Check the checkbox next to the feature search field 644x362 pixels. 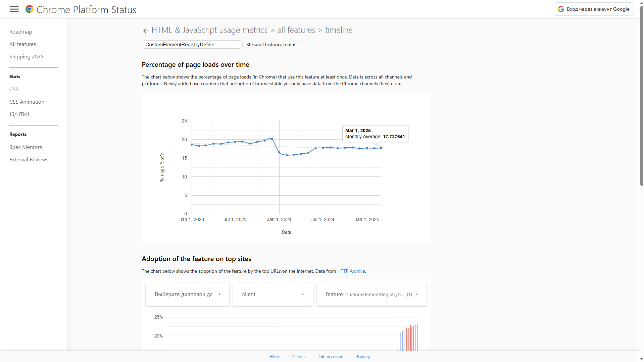tap(300, 44)
